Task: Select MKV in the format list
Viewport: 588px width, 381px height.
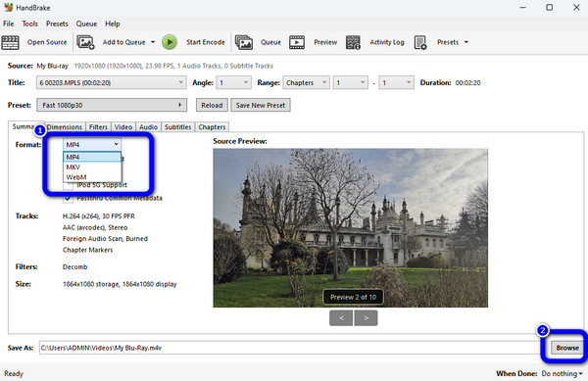Action: (x=92, y=167)
